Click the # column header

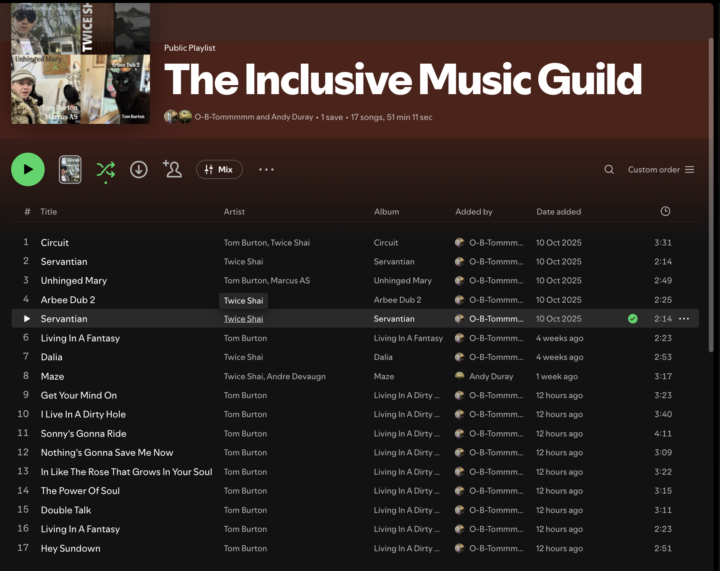point(27,212)
